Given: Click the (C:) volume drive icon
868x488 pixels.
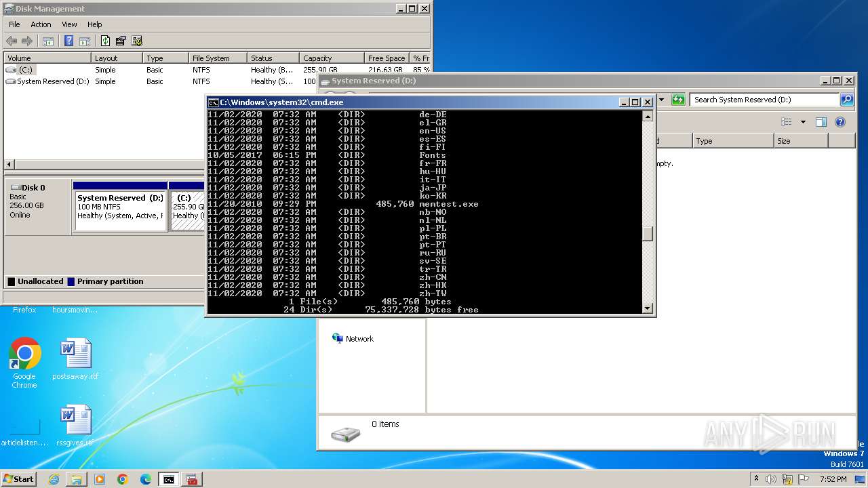Looking at the screenshot, I should point(11,70).
